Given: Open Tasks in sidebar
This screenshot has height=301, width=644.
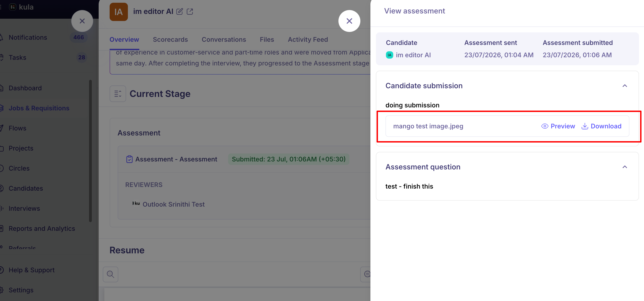Looking at the screenshot, I should point(17,57).
